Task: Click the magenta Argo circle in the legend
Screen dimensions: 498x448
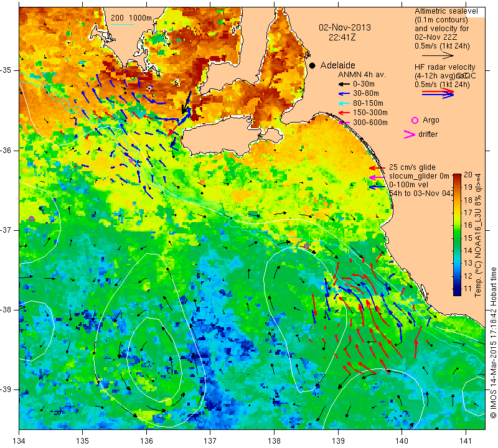Action: pyautogui.click(x=415, y=120)
